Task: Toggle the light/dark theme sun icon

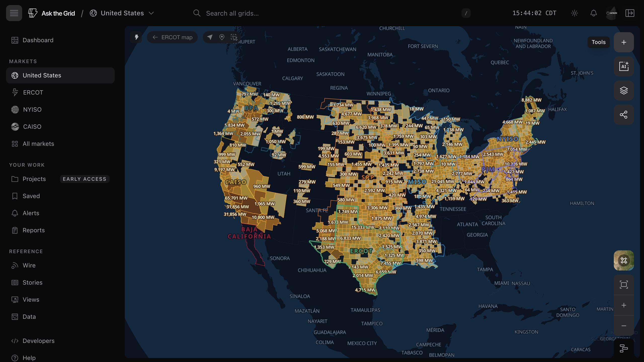Action: point(575,13)
